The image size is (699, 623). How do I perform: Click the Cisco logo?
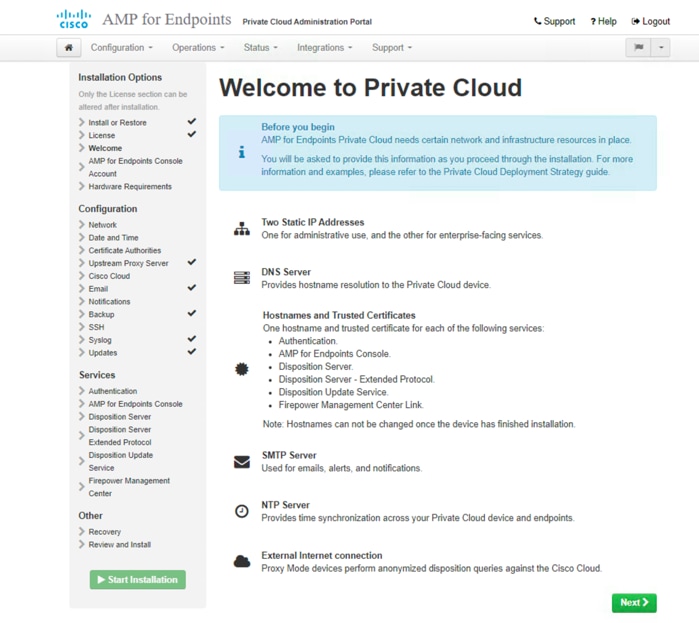coord(74,20)
